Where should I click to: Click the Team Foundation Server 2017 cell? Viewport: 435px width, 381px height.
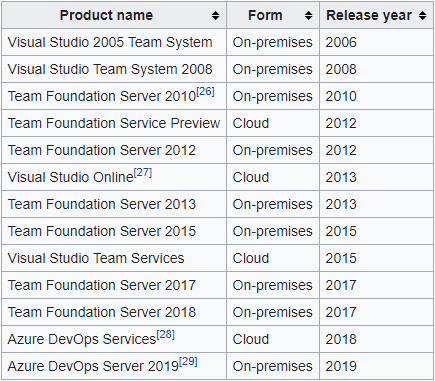click(x=114, y=285)
